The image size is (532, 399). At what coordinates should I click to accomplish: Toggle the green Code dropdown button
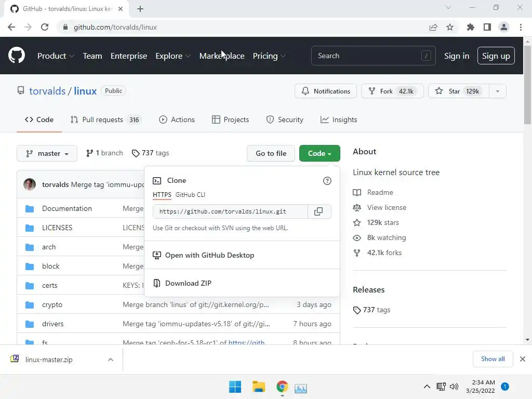pos(320,153)
